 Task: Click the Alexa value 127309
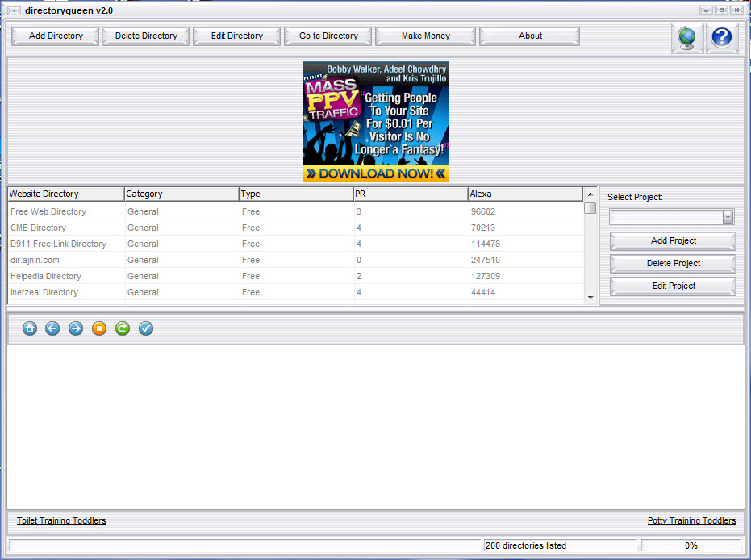[x=486, y=277]
